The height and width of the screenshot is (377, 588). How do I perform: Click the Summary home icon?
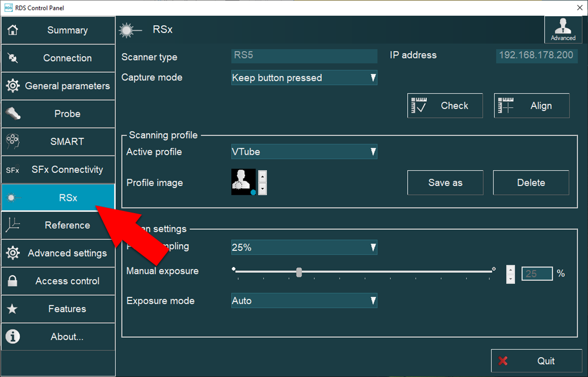[x=13, y=30]
